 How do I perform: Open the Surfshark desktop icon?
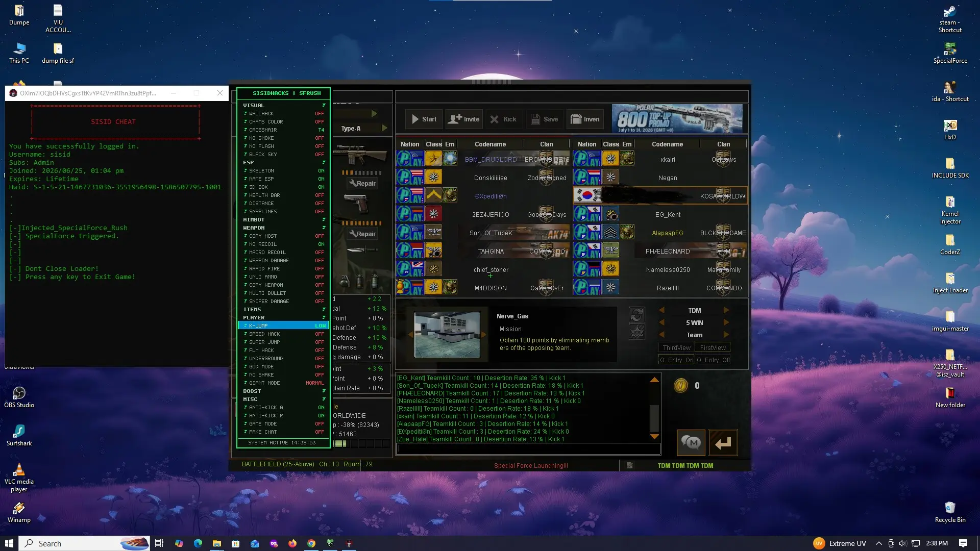click(x=19, y=436)
